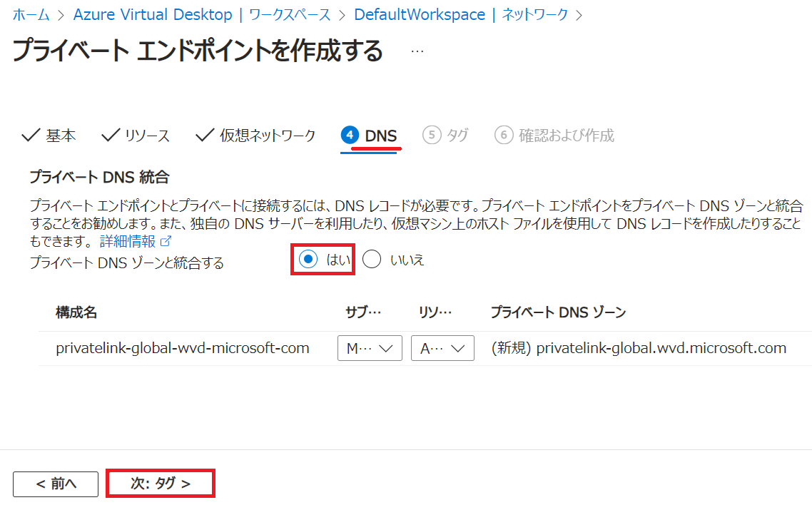The image size is (812, 505).
Task: Click the プライベート DNS ゾーン column header
Action: point(558,312)
